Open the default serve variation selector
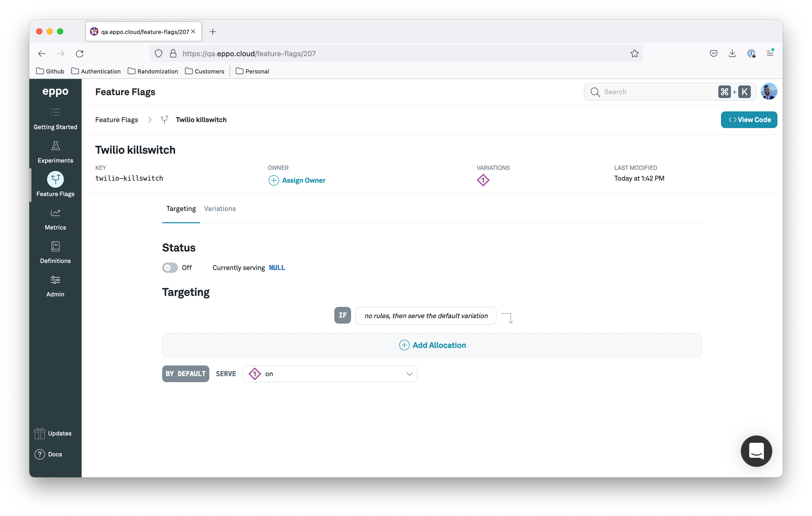812x516 pixels. tap(330, 374)
